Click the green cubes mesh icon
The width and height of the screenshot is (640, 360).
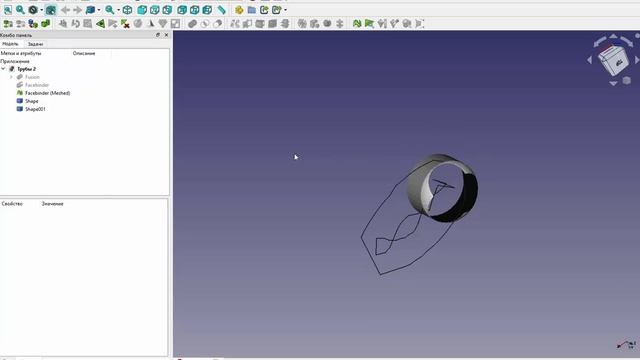pyautogui.click(x=45, y=24)
